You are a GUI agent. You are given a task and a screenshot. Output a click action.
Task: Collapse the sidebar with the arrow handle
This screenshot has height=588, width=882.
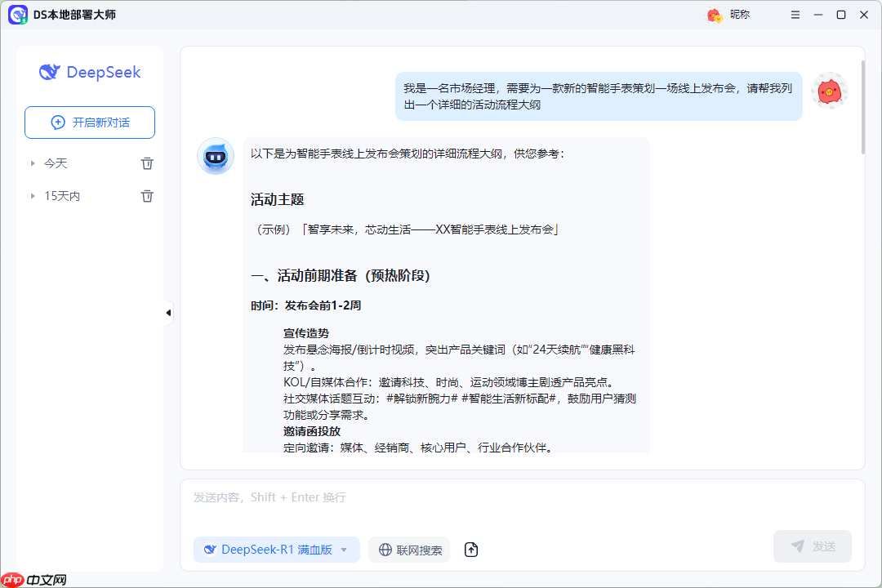[x=167, y=312]
